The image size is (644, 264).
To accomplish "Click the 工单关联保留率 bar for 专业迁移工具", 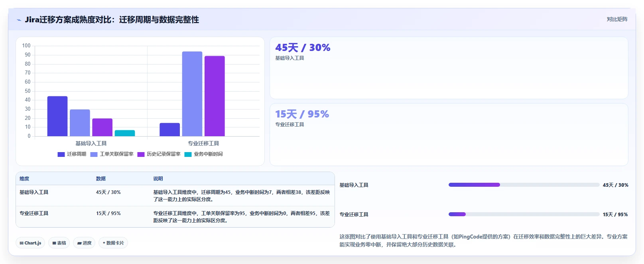I will point(192,94).
